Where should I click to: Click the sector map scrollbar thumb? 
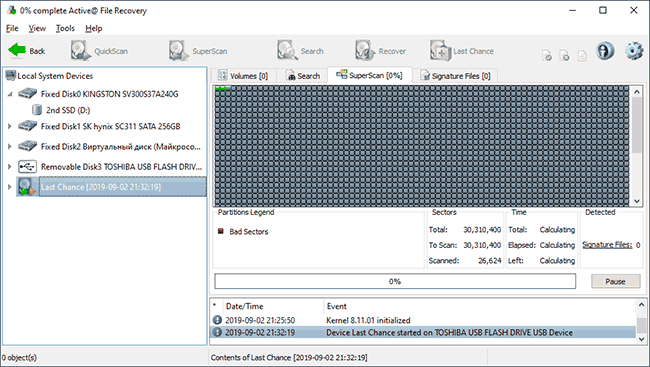pyautogui.click(x=637, y=126)
